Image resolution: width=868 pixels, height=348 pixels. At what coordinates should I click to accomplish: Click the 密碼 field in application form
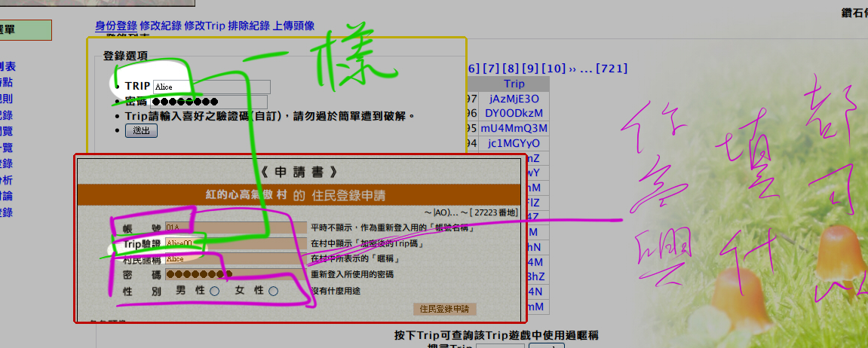pos(236,274)
